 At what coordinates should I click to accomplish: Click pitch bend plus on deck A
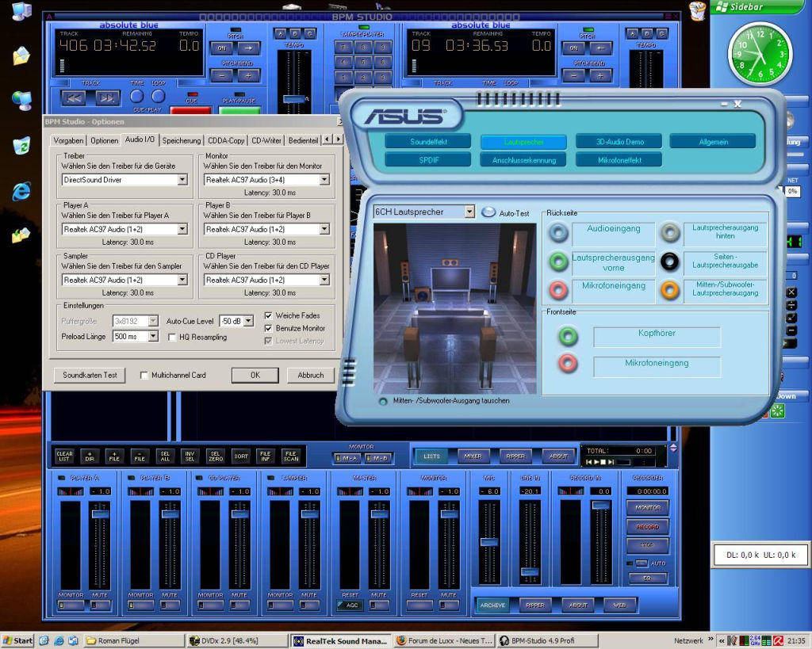[x=248, y=75]
